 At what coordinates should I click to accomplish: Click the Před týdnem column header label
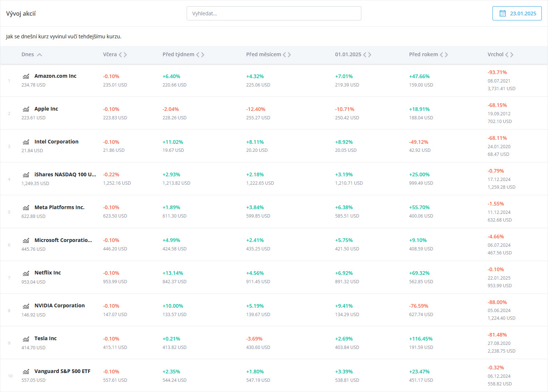pyautogui.click(x=178, y=54)
